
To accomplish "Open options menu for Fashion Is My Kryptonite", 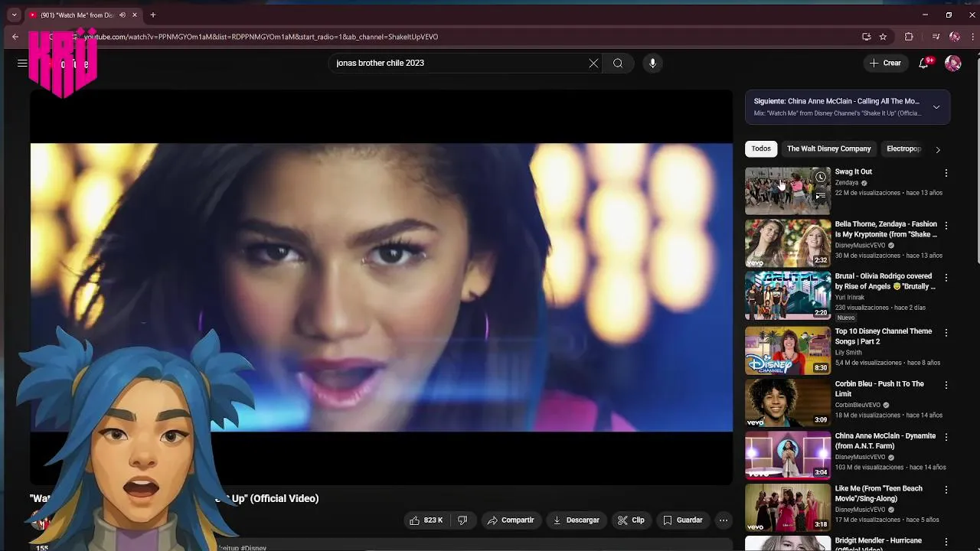I will pos(946,226).
